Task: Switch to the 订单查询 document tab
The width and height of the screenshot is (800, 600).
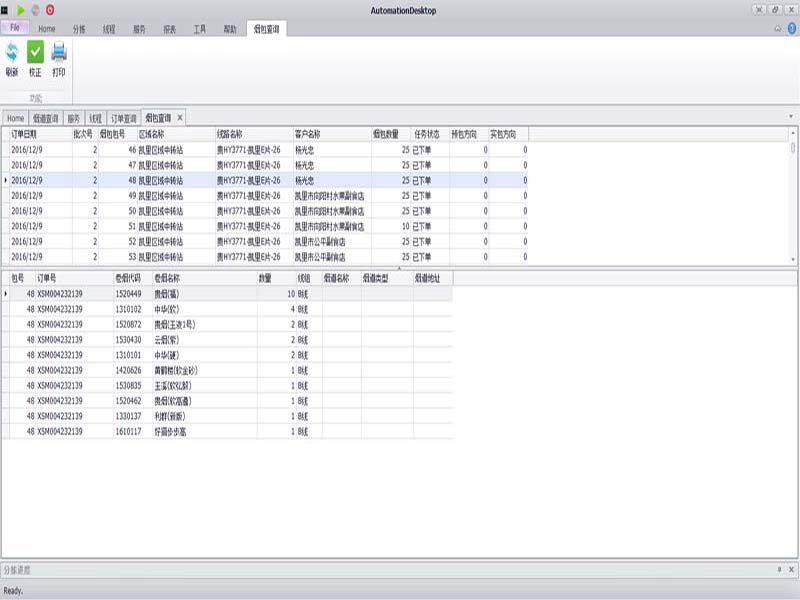Action: (x=124, y=118)
